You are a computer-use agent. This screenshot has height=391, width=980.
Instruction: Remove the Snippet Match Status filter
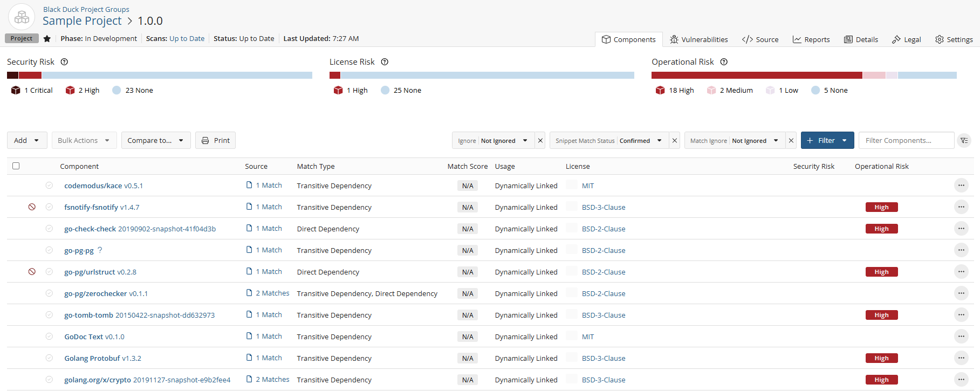point(674,140)
